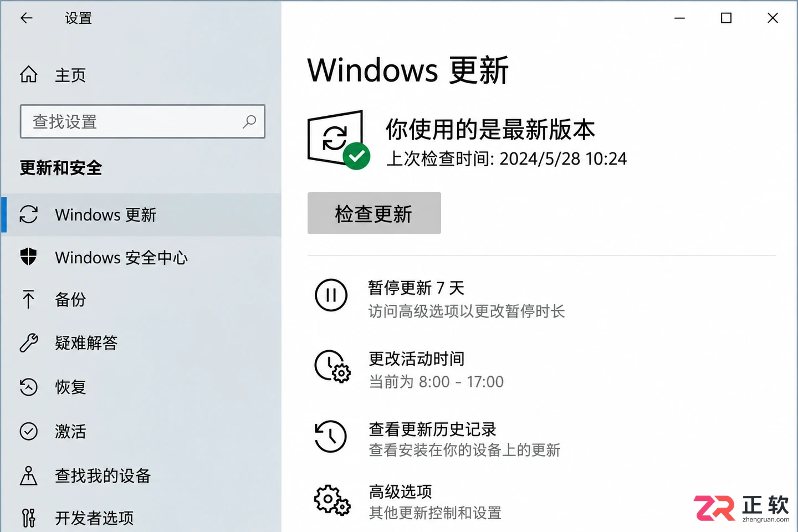Screen dimensions: 798x532
Task: Minimize the Settings window
Action: pos(679,18)
